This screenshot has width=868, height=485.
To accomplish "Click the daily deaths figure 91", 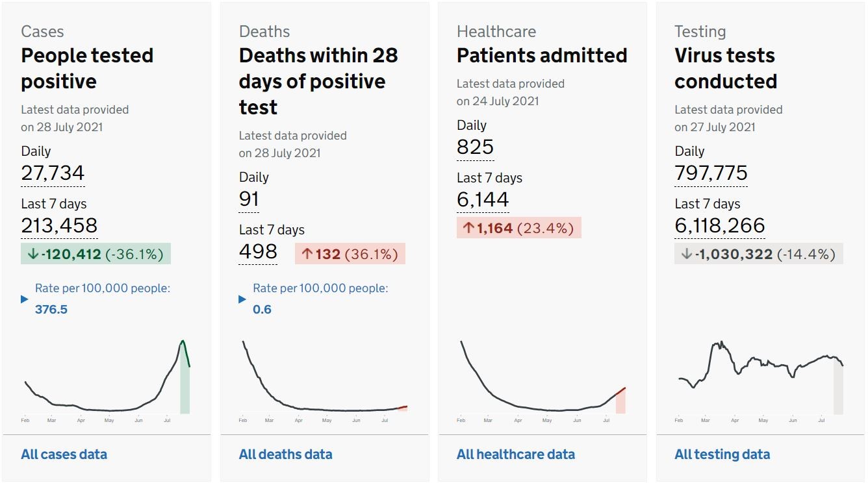I will coord(249,199).
